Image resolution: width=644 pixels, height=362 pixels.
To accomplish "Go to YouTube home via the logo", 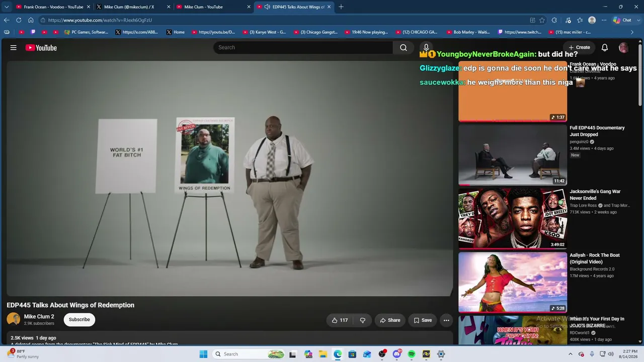I will click(x=41, y=48).
